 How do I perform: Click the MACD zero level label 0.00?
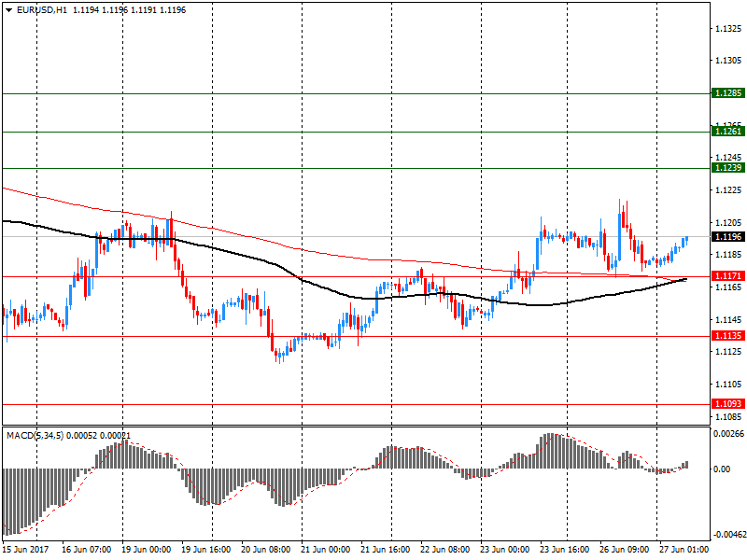(x=722, y=469)
